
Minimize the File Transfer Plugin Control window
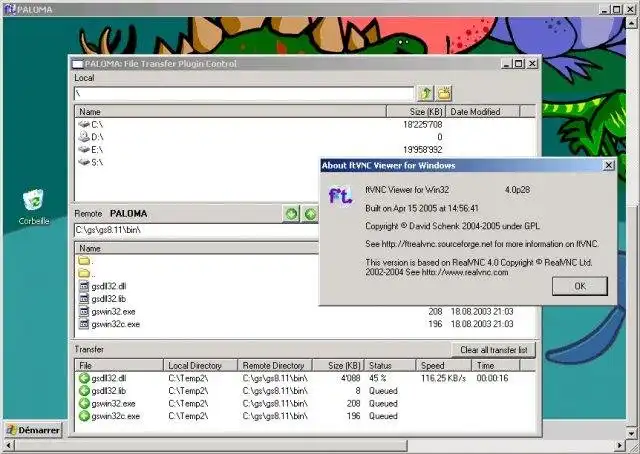(x=506, y=64)
